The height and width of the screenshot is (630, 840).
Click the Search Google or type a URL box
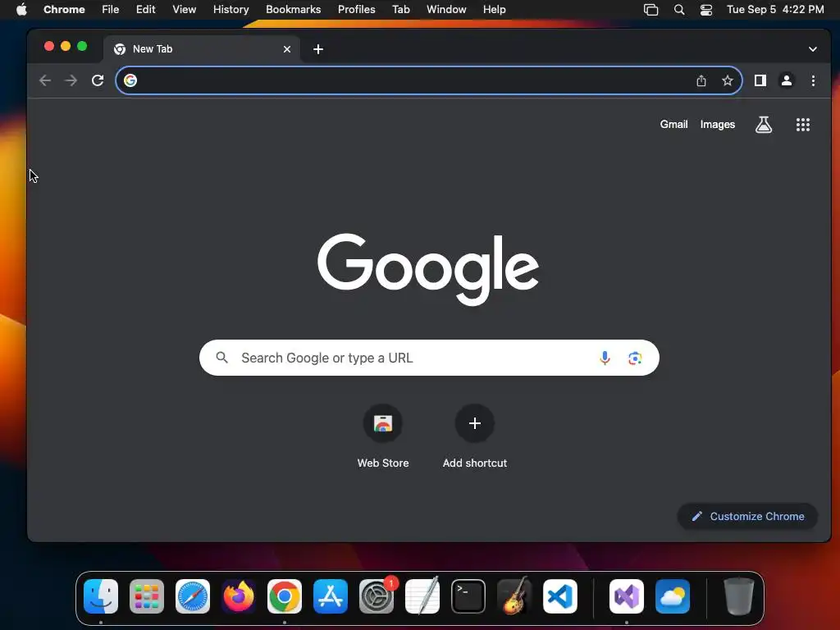tap(429, 358)
